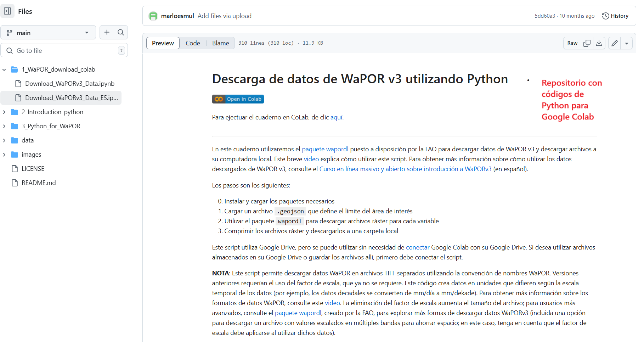
Task: Open commit hash 5dd60a3
Action: [x=545, y=16]
